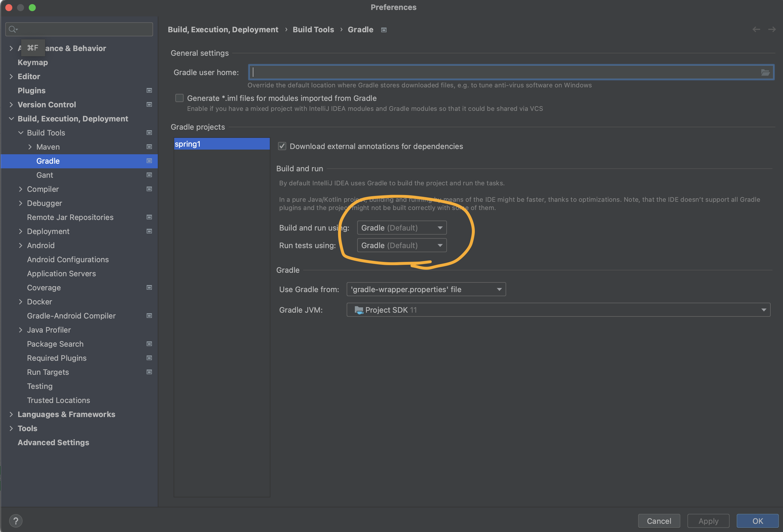Viewport: 783px width, 532px height.
Task: Click project settings icon beside Compiler
Action: [x=149, y=189]
